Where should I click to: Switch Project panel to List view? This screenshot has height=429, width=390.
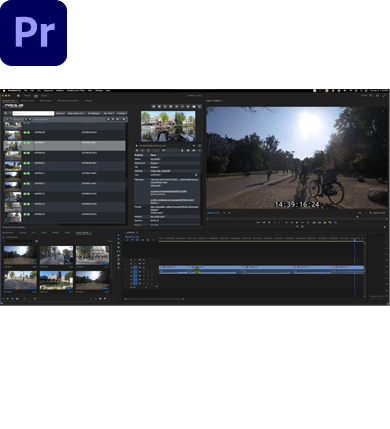8,299
